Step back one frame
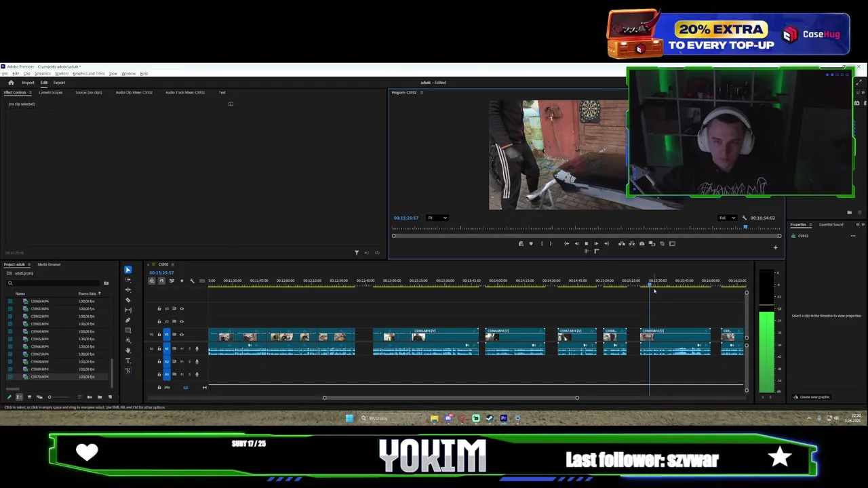Image resolution: width=868 pixels, height=488 pixels. pyautogui.click(x=576, y=243)
